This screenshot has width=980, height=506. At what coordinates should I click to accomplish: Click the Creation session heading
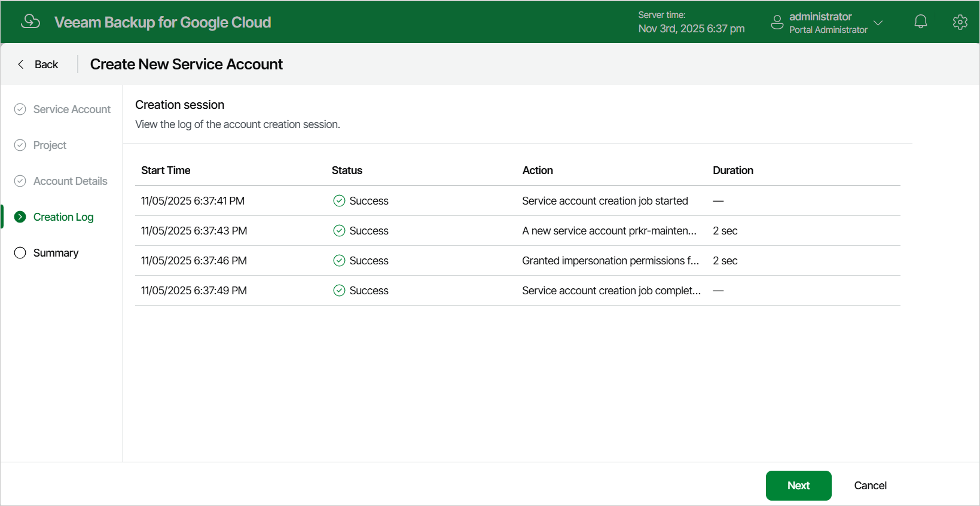(180, 105)
